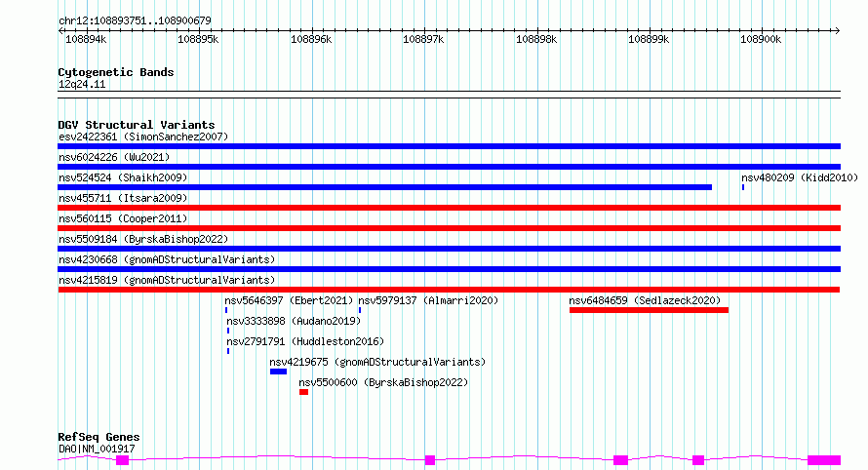Click the chr12:108893751..108900679 coordinates label

click(135, 21)
